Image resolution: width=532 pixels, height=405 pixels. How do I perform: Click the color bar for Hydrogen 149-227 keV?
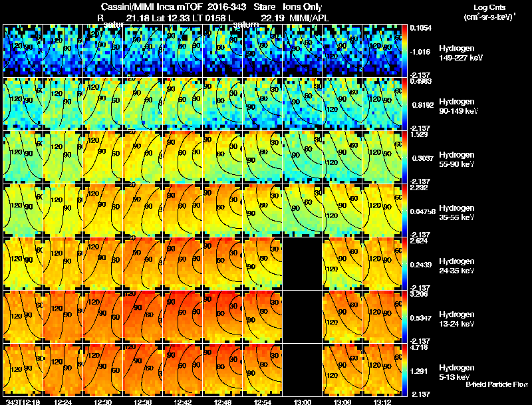coord(405,51)
